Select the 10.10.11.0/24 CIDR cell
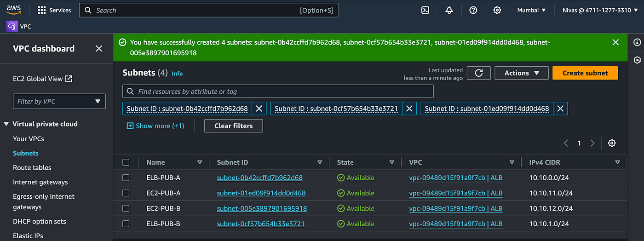 point(551,193)
